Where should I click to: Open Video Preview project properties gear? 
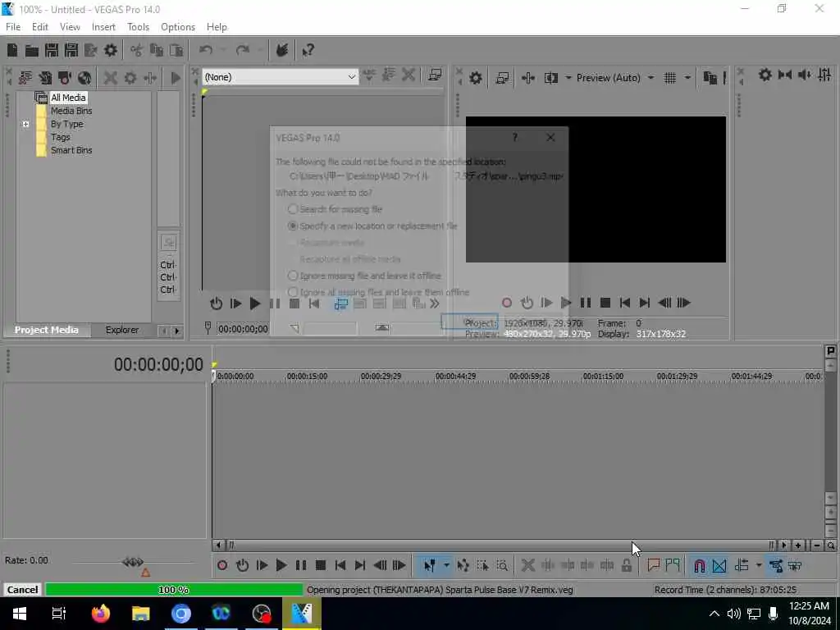475,78
